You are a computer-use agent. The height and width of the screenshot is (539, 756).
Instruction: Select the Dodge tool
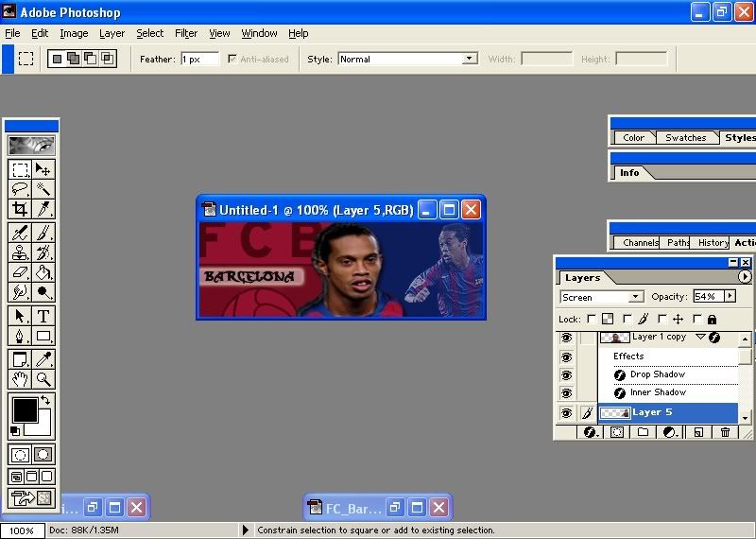(43, 292)
